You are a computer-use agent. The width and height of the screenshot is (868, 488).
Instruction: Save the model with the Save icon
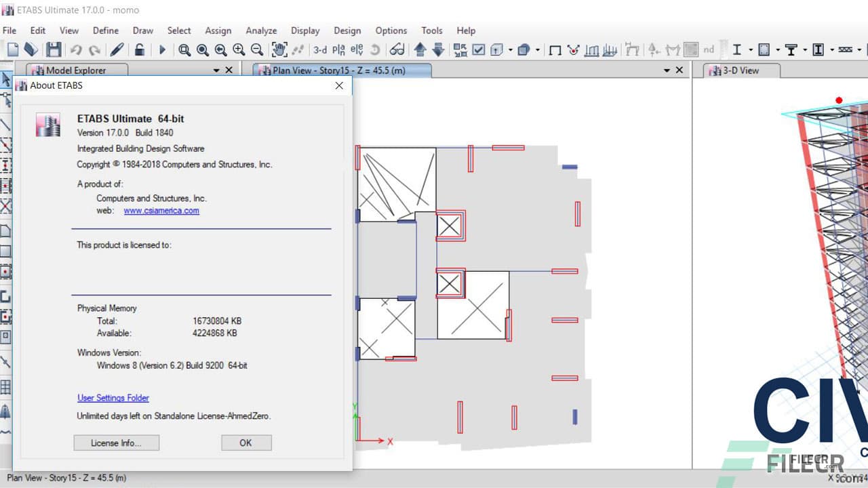(x=54, y=49)
